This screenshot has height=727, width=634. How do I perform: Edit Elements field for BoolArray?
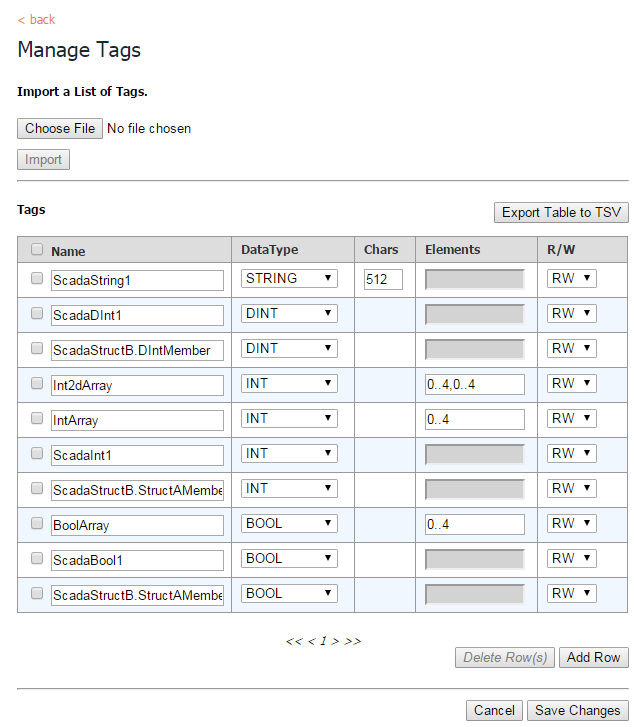tap(475, 524)
